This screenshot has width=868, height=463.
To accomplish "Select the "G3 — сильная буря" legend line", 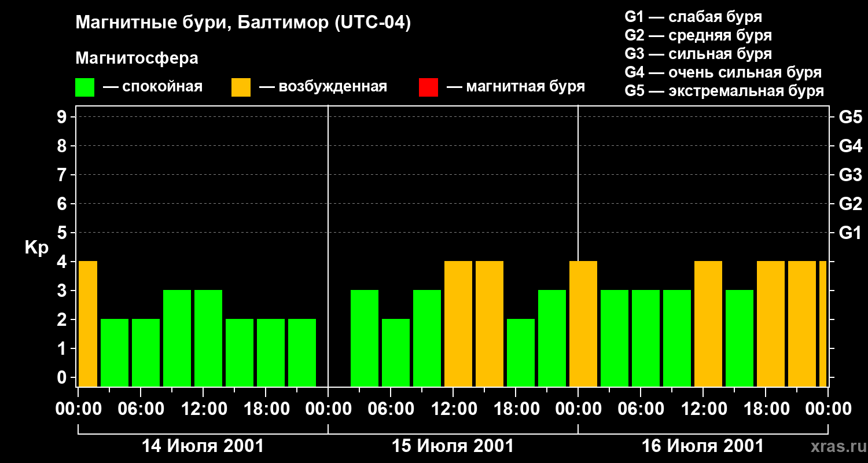I will click(x=698, y=54).
